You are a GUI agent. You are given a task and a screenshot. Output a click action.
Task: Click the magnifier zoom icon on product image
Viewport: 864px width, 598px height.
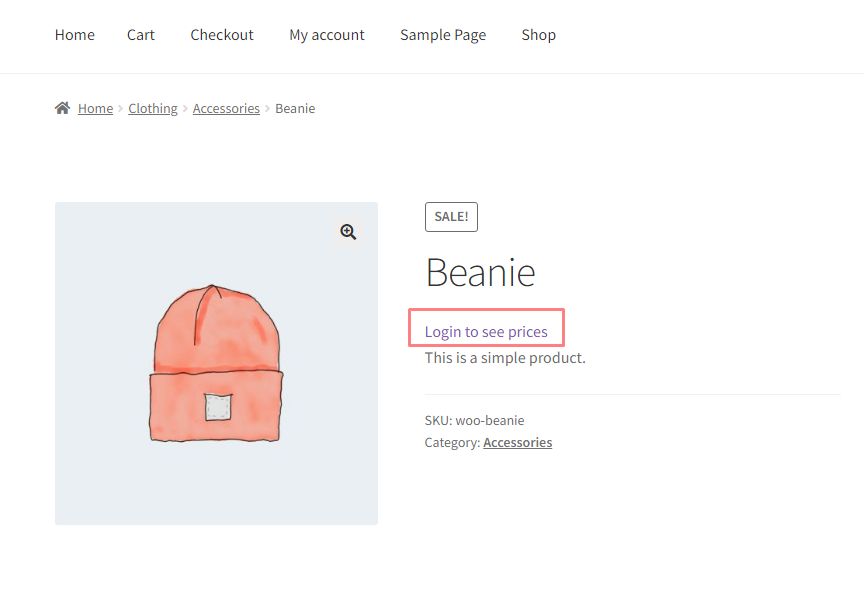(348, 232)
